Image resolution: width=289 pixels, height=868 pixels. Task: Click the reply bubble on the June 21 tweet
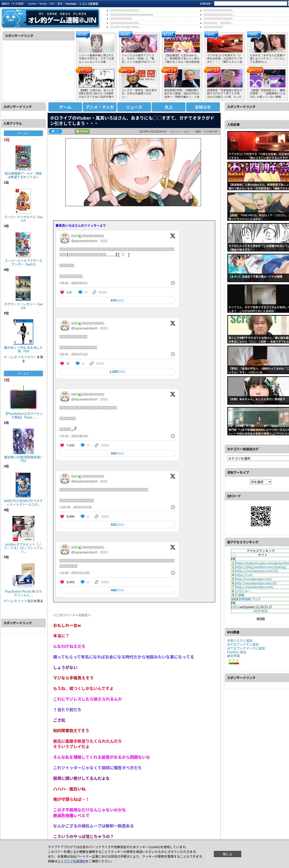(x=80, y=292)
